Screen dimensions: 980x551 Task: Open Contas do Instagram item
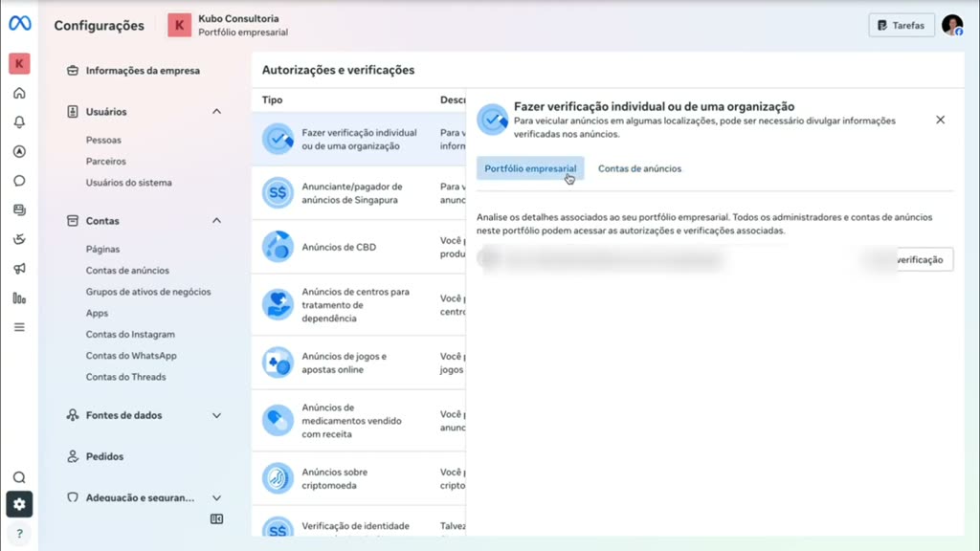click(130, 334)
